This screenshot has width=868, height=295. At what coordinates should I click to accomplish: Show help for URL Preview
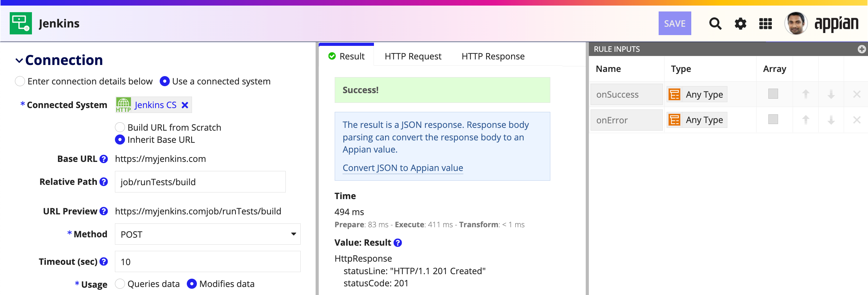point(103,211)
